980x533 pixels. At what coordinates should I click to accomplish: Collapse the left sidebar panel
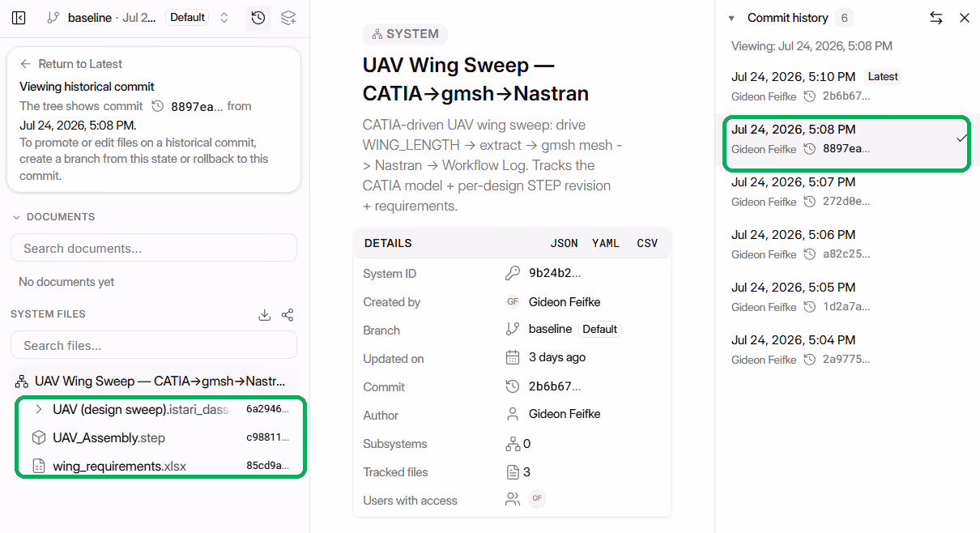tap(19, 18)
